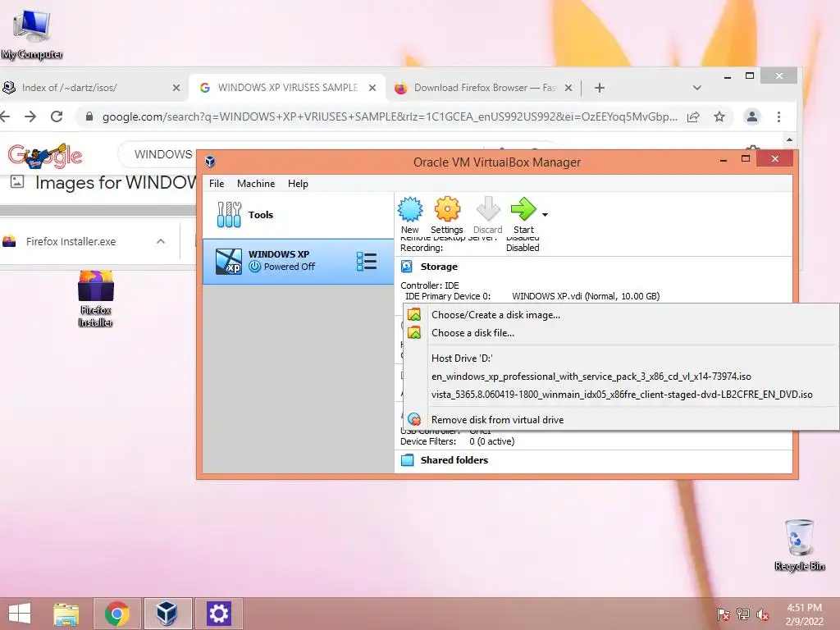Viewport: 840px width, 630px height.
Task: Open the Windows Start button
Action: point(20,614)
